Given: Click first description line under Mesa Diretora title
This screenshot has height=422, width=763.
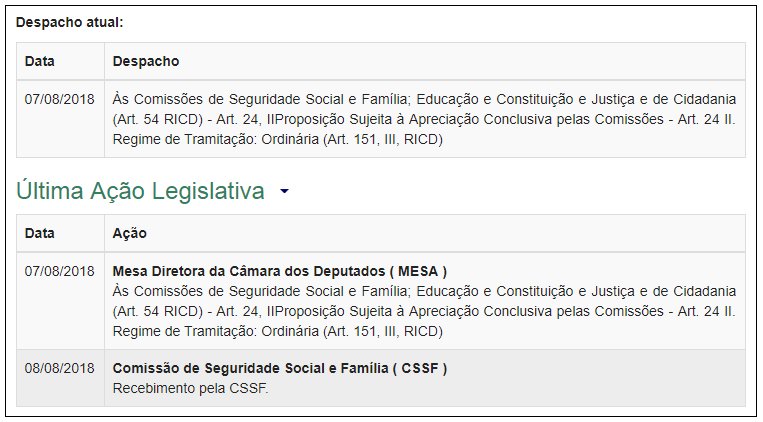Looking at the screenshot, I should pos(424,291).
